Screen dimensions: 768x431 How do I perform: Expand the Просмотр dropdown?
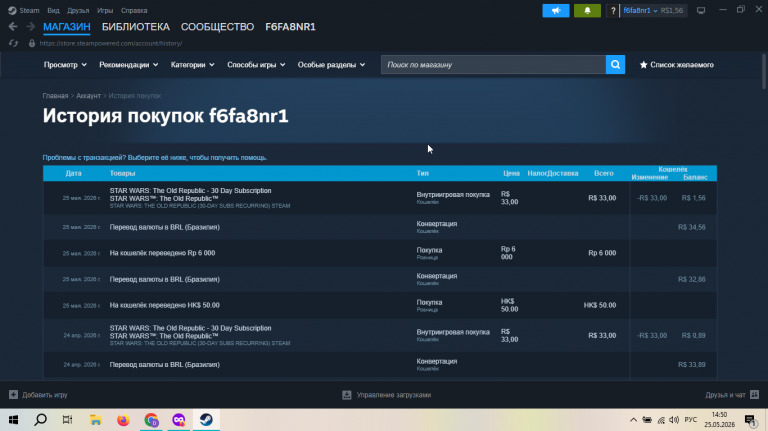click(65, 65)
